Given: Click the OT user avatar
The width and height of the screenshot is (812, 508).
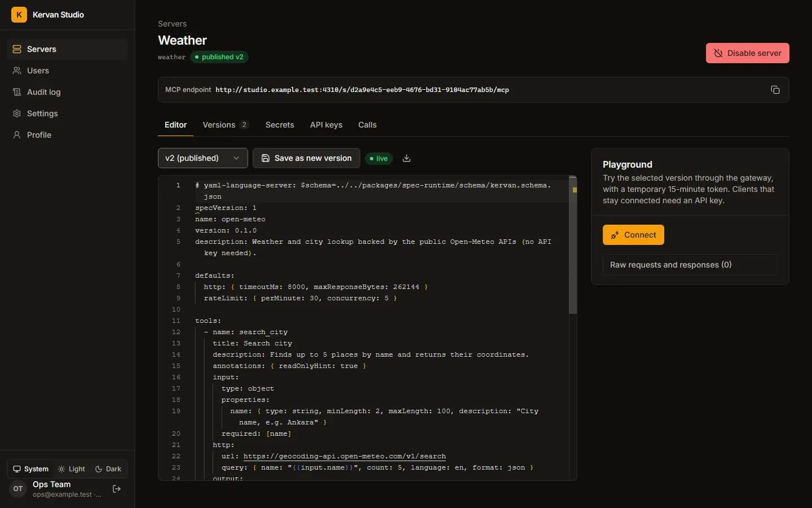Looking at the screenshot, I should tap(18, 489).
